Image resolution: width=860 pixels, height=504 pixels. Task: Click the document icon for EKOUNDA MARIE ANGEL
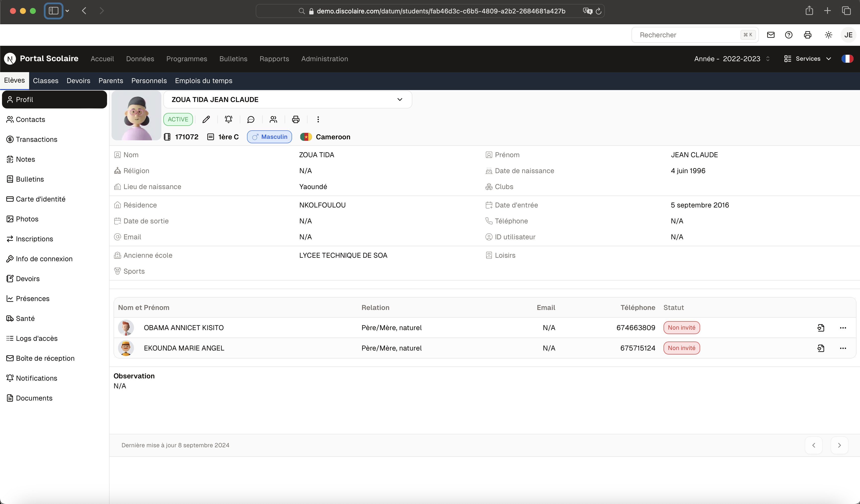pyautogui.click(x=821, y=348)
